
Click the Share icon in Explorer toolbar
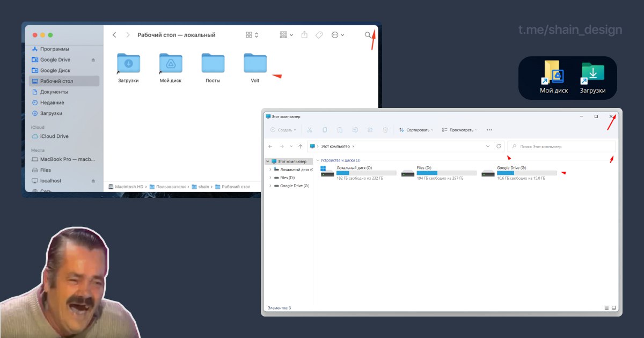(x=370, y=130)
